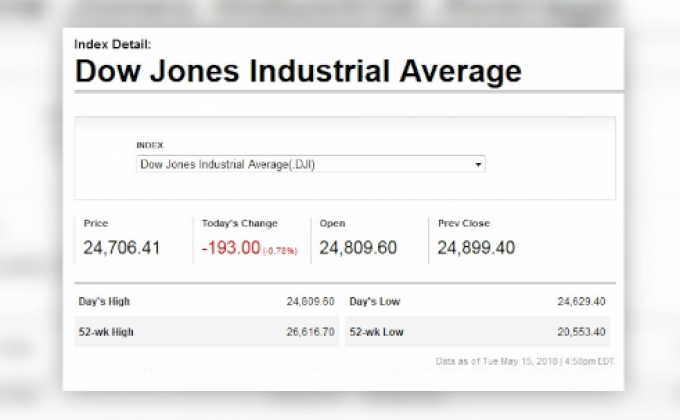The image size is (680, 420).
Task: Click the Today's Change label
Action: [x=239, y=223]
